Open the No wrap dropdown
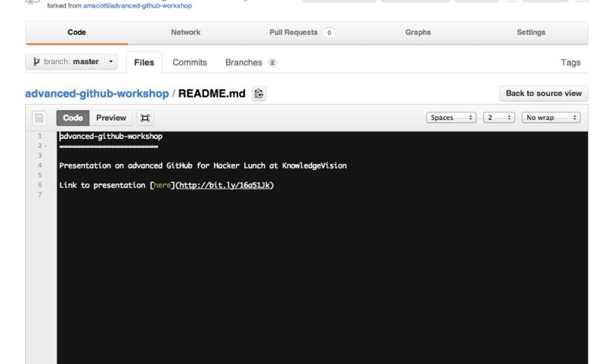Image resolution: width=610 pixels, height=364 pixels. tap(551, 118)
